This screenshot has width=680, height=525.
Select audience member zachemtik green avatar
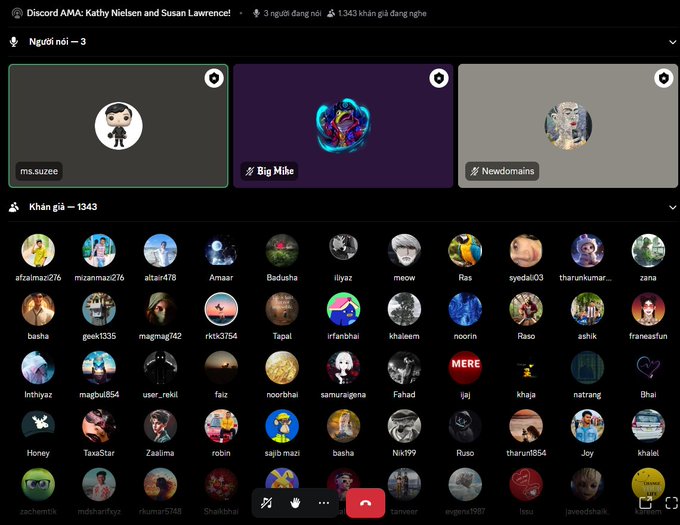[x=38, y=485]
